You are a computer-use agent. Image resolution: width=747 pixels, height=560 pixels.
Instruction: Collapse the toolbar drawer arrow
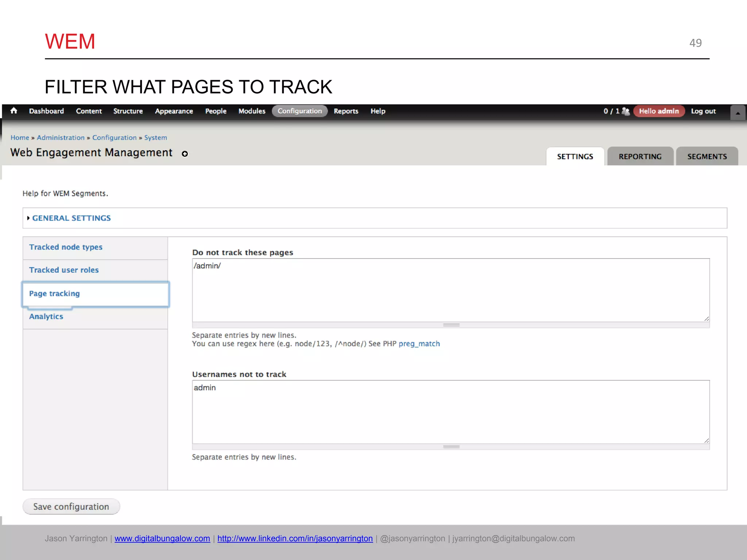(738, 113)
